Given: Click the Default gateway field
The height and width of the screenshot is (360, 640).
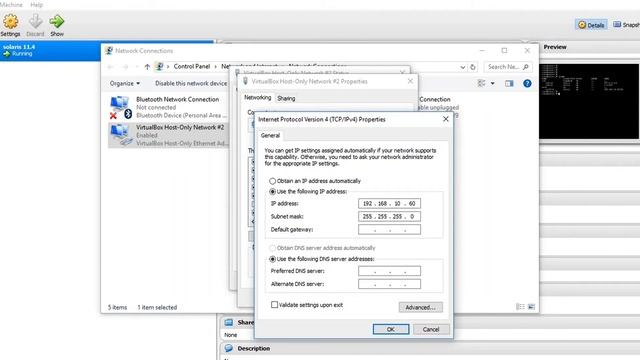Looking at the screenshot, I should pyautogui.click(x=389, y=229).
